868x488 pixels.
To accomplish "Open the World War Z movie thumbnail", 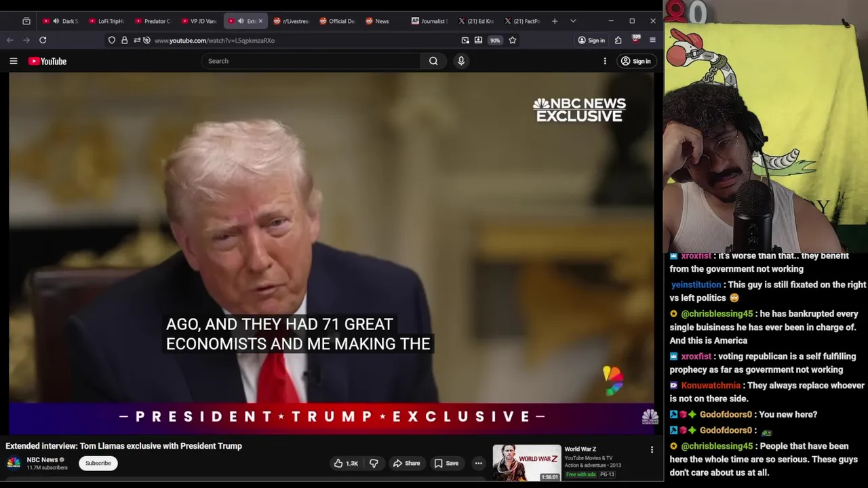I will (527, 462).
